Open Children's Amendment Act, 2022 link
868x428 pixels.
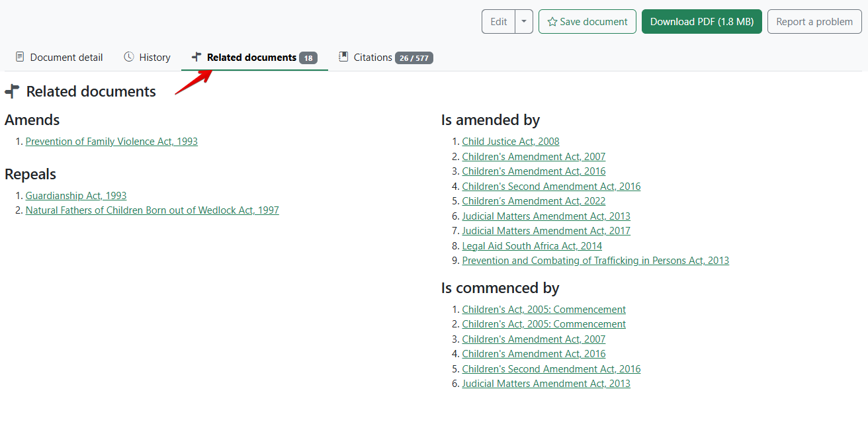pos(533,201)
